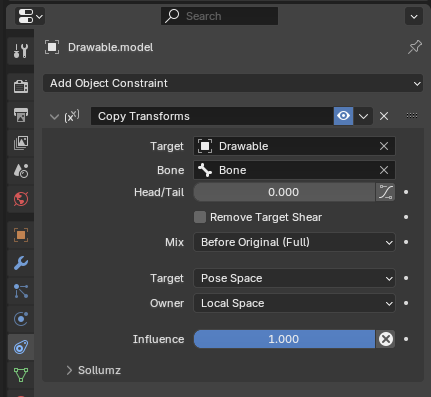This screenshot has width=431, height=397.
Task: Open the Object Data properties tab
Action: tap(21, 375)
